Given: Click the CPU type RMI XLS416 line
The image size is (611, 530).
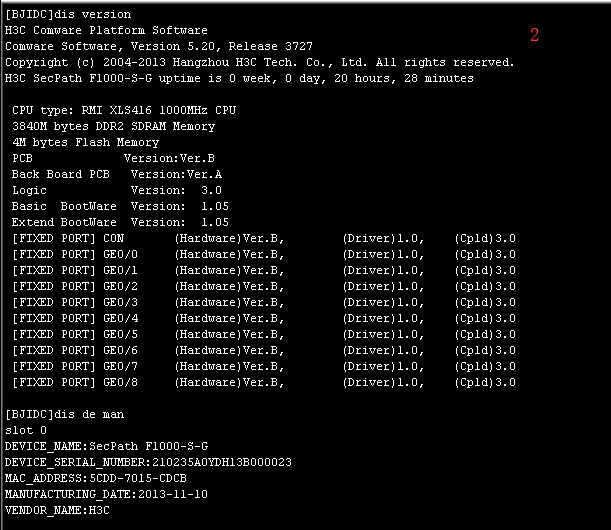Looking at the screenshot, I should click(124, 110).
